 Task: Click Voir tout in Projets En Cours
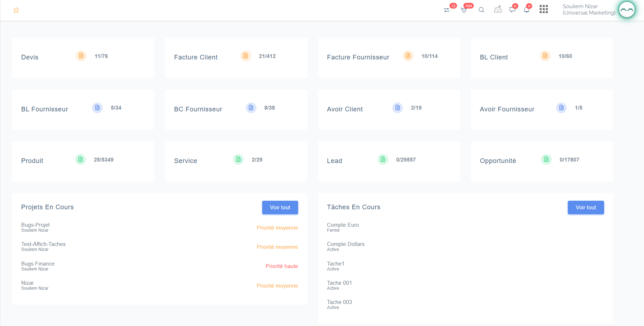(x=280, y=207)
